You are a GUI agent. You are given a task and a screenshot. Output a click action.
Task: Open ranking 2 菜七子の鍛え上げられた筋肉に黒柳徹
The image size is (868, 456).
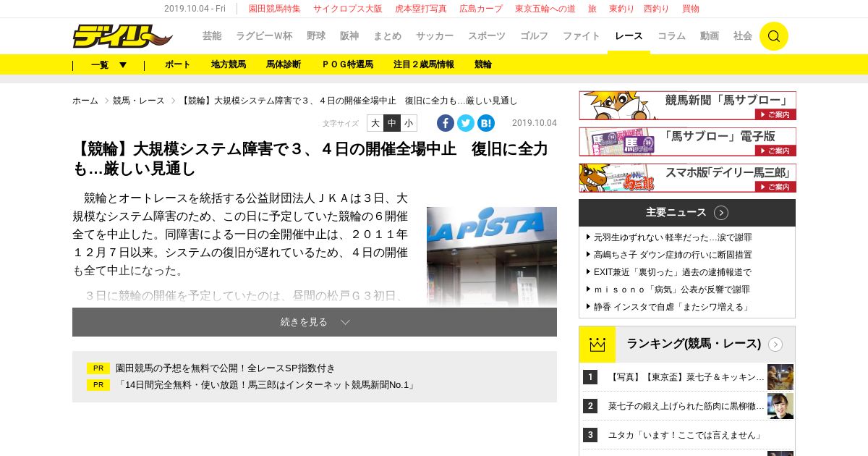pyautogui.click(x=686, y=406)
